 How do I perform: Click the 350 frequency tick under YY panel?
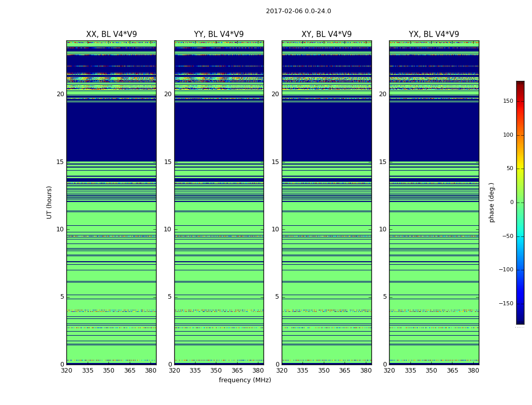(x=216, y=371)
